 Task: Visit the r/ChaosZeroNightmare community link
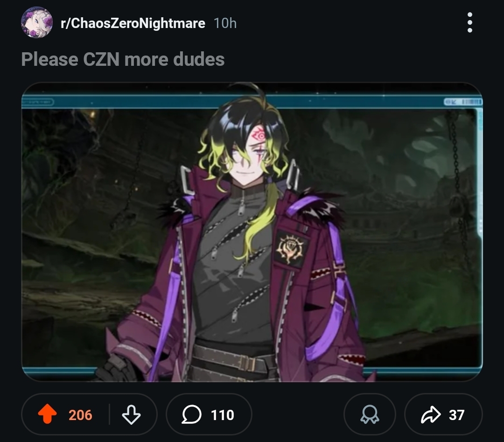point(133,23)
